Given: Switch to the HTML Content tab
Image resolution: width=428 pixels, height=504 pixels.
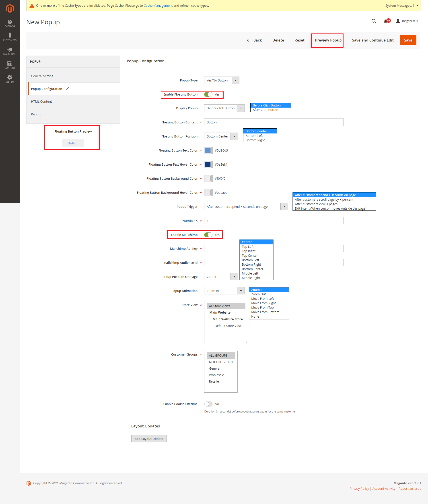Looking at the screenshot, I should (x=41, y=102).
